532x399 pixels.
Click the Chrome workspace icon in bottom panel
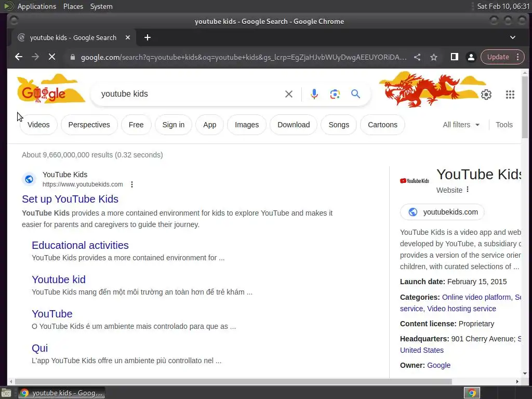pos(472,393)
